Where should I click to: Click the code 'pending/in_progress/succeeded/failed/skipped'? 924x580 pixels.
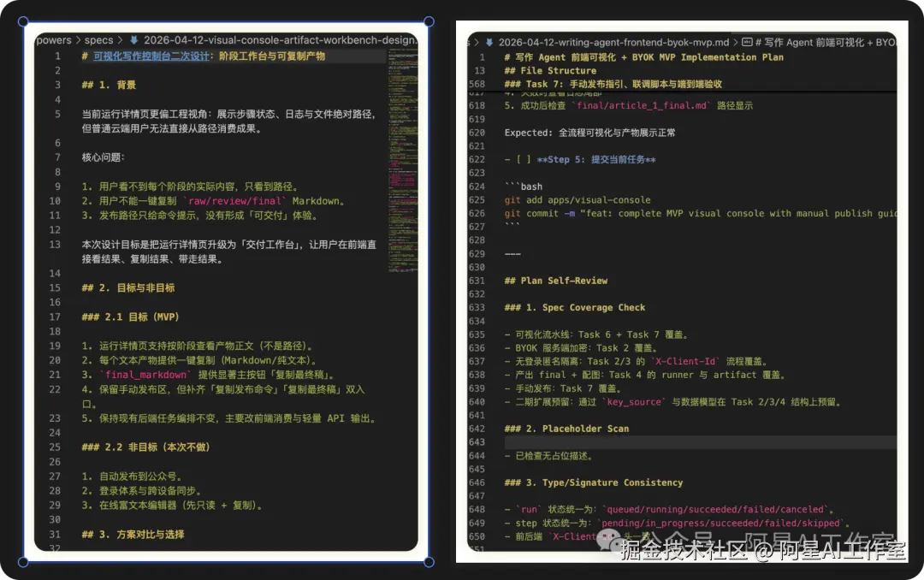[x=720, y=523]
